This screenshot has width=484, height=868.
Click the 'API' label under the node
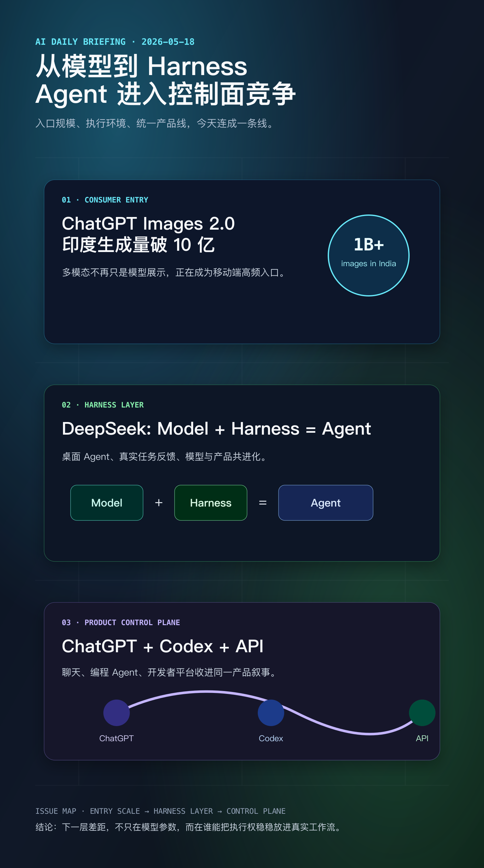[422, 738]
